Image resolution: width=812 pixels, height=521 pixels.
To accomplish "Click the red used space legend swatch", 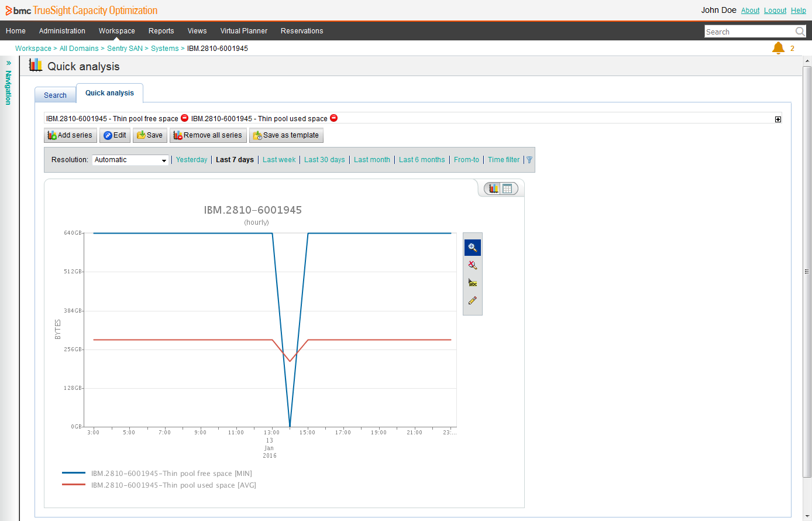I will [74, 485].
